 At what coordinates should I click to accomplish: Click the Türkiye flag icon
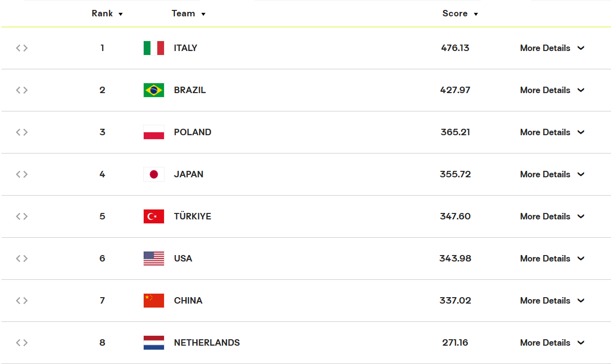click(154, 216)
